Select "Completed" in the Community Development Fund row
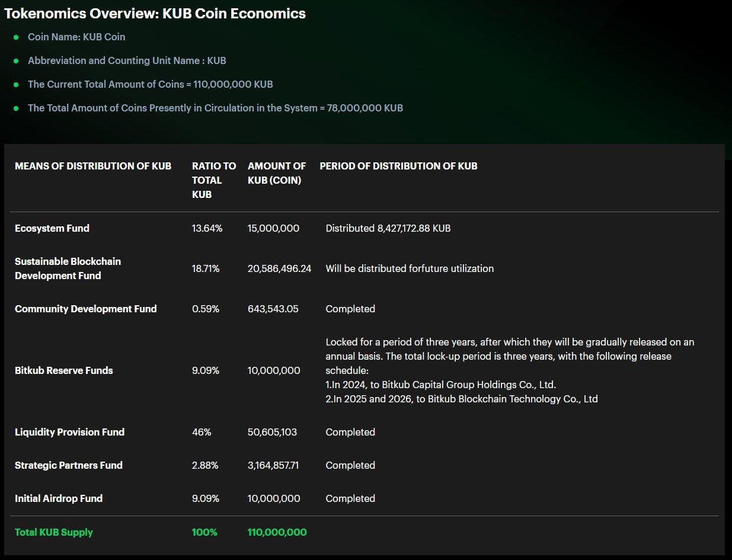 click(x=350, y=309)
